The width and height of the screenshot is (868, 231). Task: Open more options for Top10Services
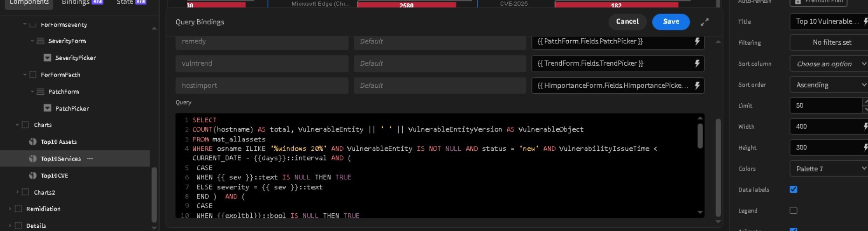pyautogui.click(x=90, y=159)
